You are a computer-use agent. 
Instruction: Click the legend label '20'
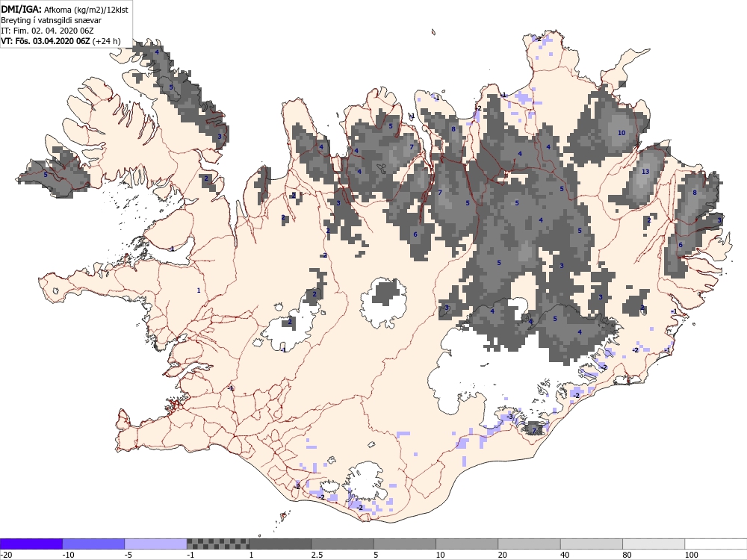[x=503, y=555]
